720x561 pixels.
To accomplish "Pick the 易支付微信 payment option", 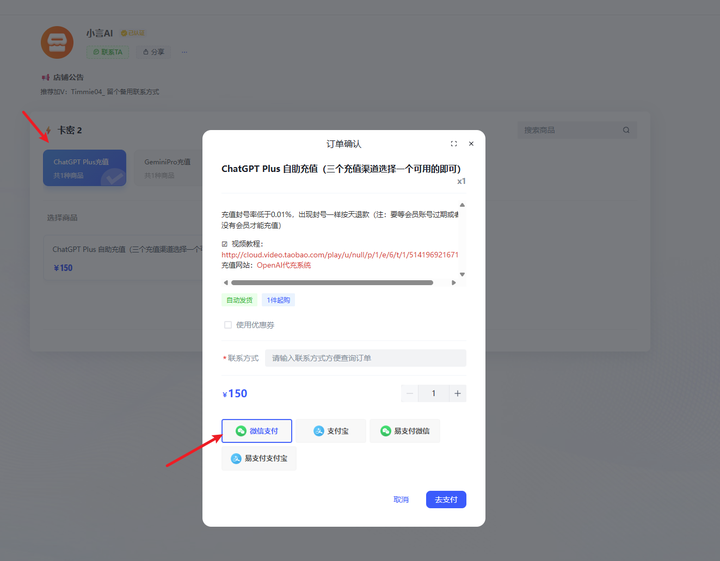I will [x=405, y=431].
